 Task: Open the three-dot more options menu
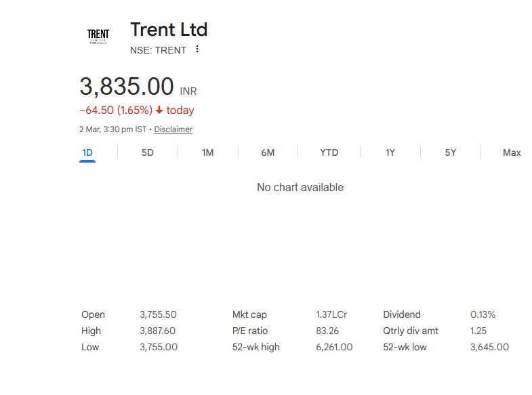point(197,49)
